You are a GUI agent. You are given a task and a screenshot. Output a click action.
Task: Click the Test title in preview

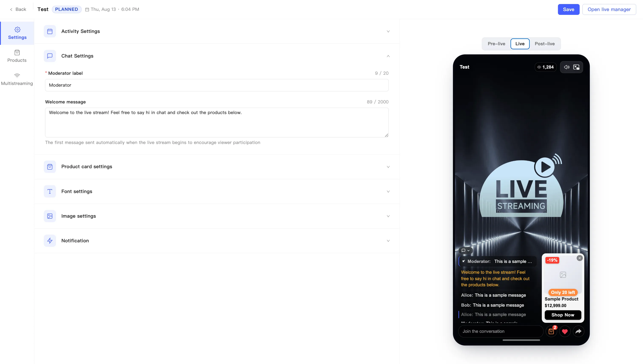[x=464, y=67]
